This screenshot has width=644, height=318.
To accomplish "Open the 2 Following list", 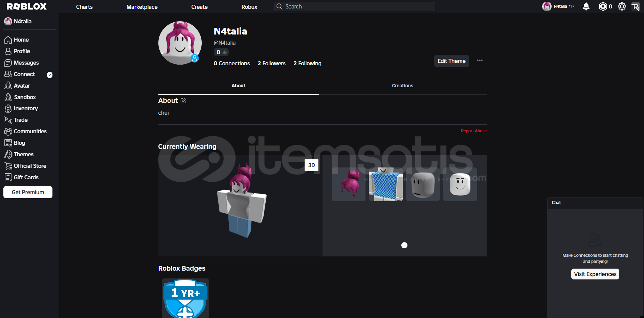I will click(x=307, y=64).
